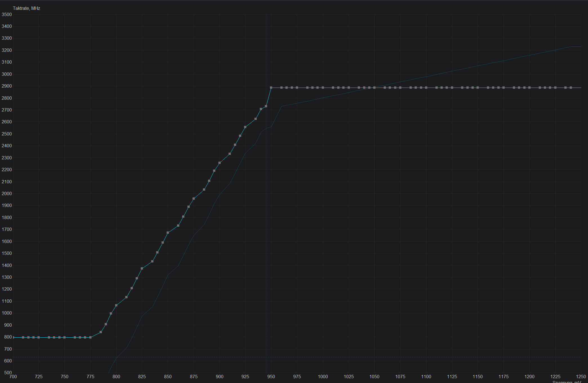588x383 pixels.
Task: Select the flat-line curve point at 1100 mV
Action: 426,88
